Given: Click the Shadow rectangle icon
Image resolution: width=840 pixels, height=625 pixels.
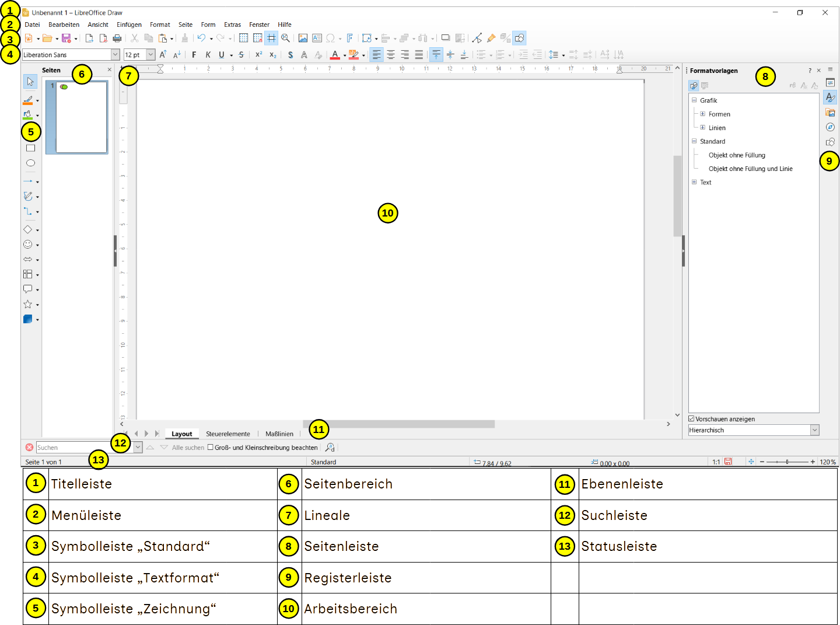Looking at the screenshot, I should click(x=445, y=39).
